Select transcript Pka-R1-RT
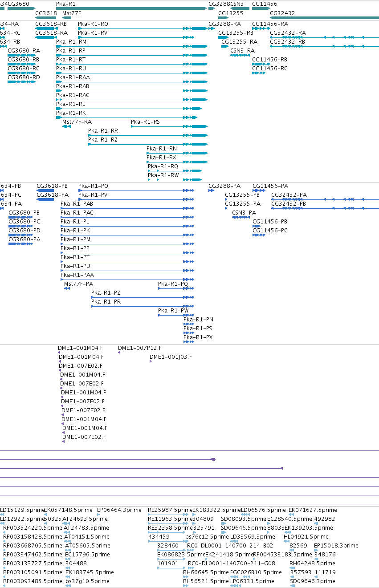The height and width of the screenshot is (588, 379). (x=71, y=60)
